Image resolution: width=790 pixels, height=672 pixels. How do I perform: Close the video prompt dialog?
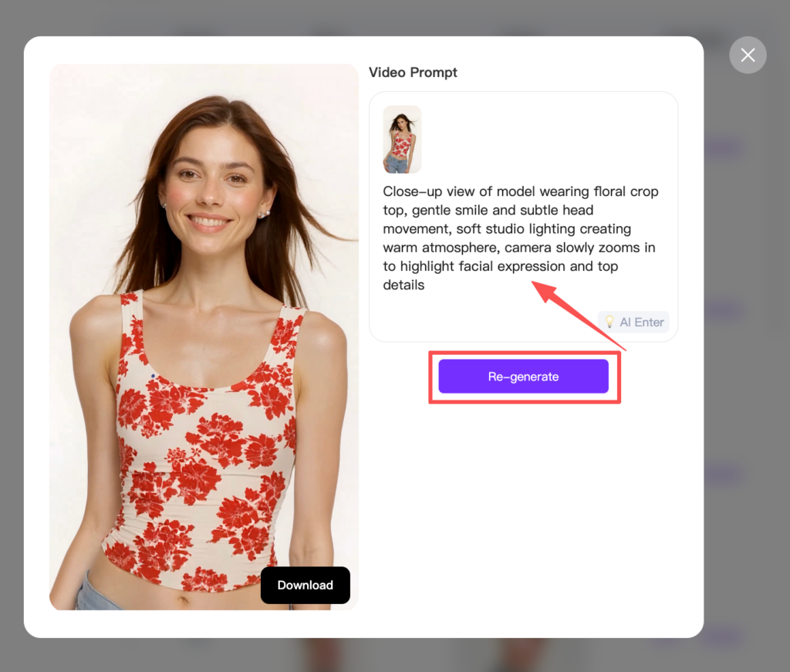(x=748, y=55)
